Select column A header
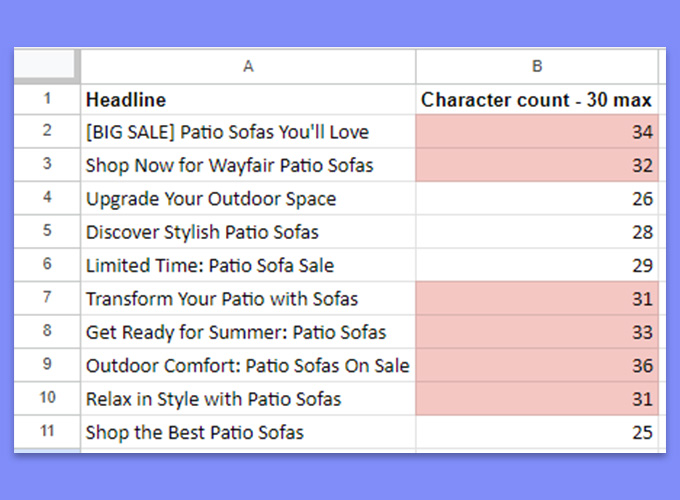680x500 pixels. point(248,66)
